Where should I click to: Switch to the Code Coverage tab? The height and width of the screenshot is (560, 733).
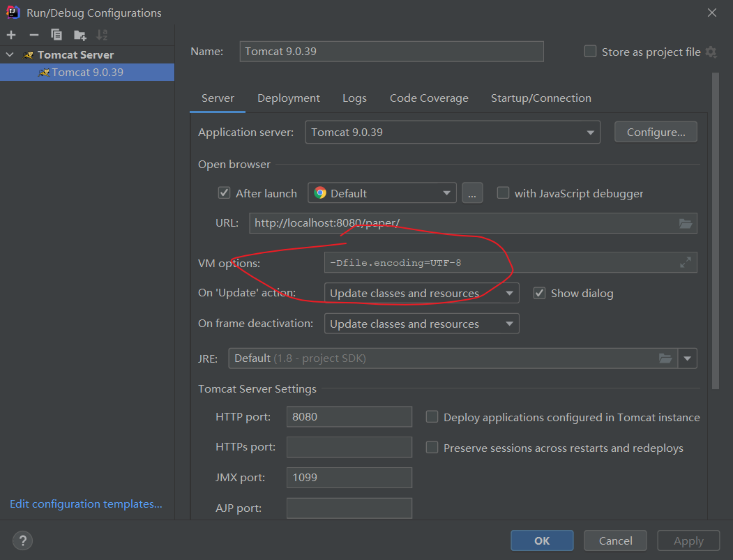[429, 98]
